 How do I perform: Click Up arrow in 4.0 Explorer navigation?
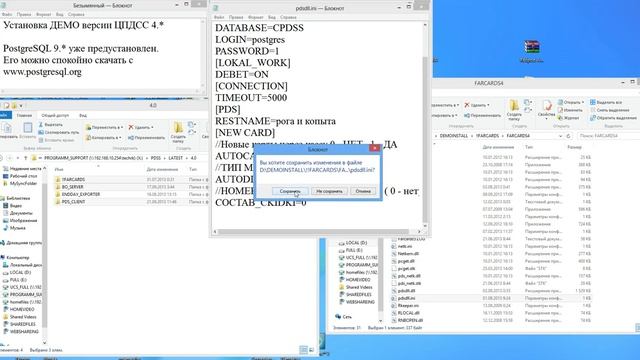(25, 158)
